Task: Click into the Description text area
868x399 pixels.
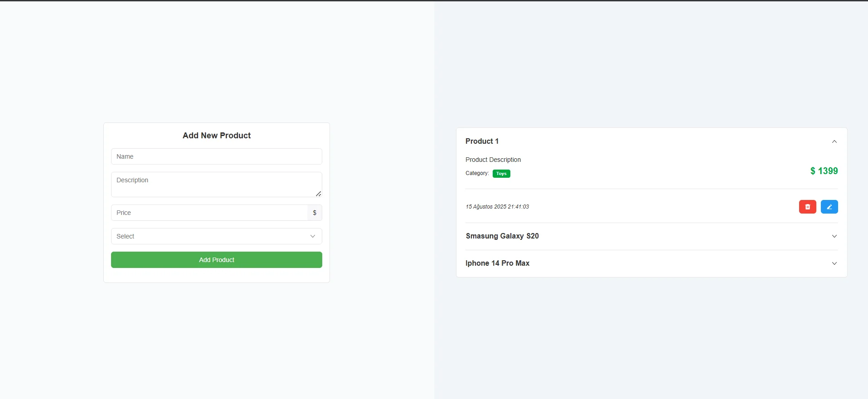Action: click(x=213, y=184)
